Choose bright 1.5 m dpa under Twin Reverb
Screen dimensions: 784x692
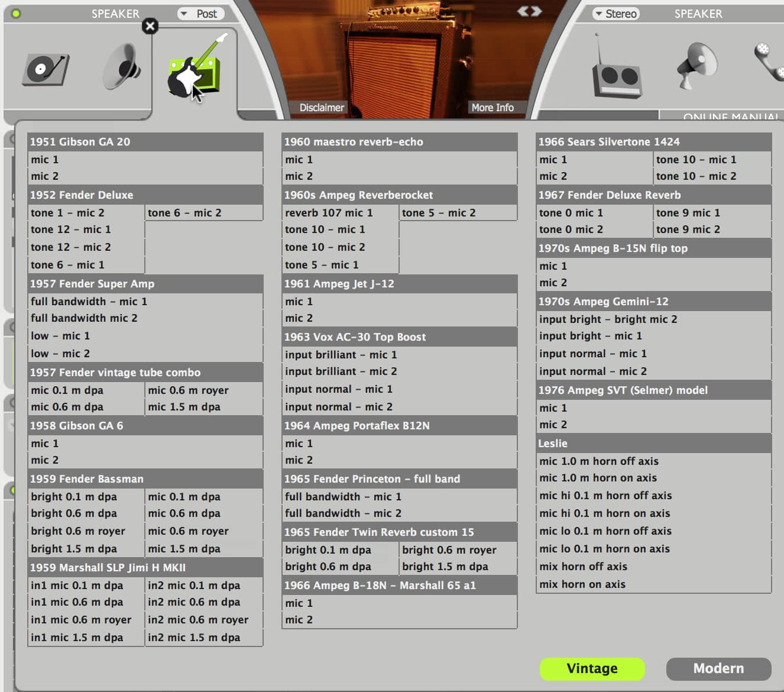(458, 567)
